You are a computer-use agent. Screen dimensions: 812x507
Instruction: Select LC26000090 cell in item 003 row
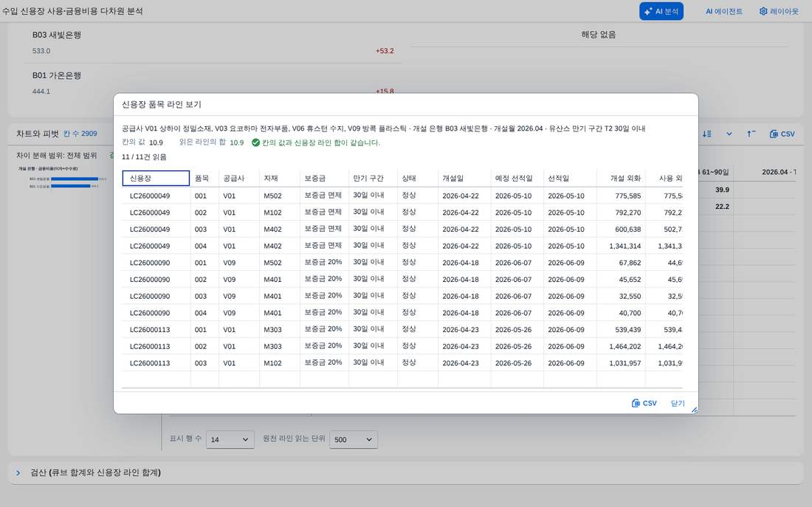[x=156, y=296]
